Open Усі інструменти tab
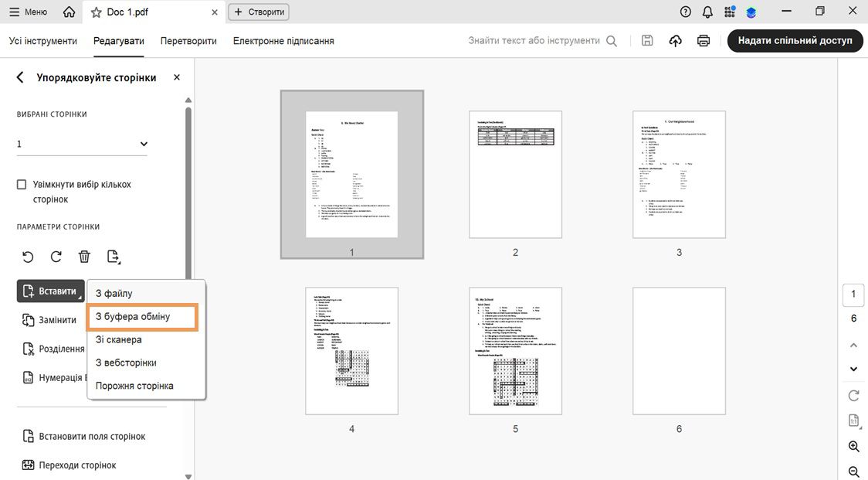868x480 pixels. 43,41
